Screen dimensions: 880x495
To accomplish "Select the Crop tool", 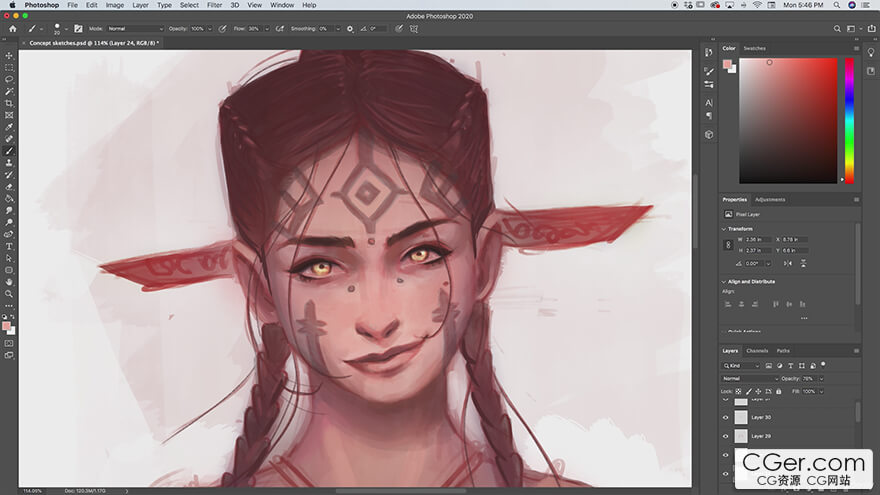I will tap(9, 103).
